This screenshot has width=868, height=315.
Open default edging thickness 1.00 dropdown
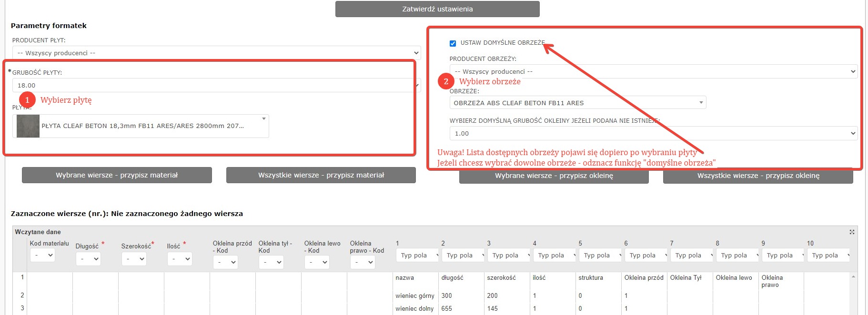click(x=653, y=133)
